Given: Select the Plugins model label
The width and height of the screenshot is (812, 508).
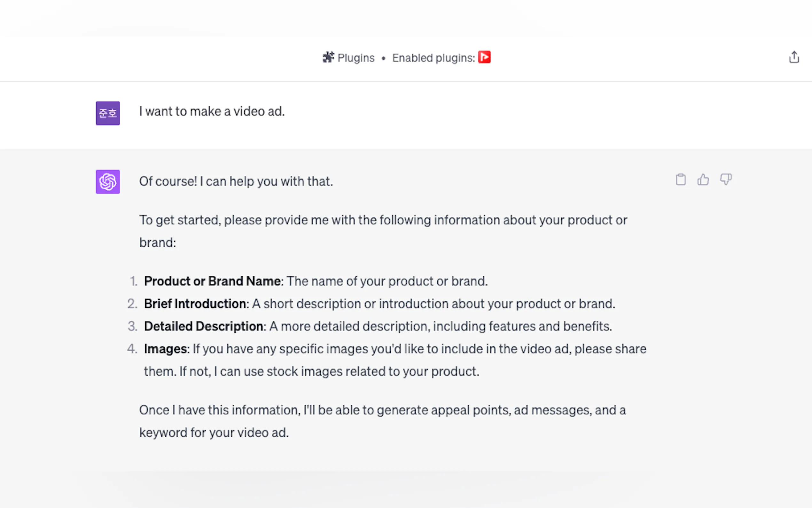Looking at the screenshot, I should [x=356, y=58].
